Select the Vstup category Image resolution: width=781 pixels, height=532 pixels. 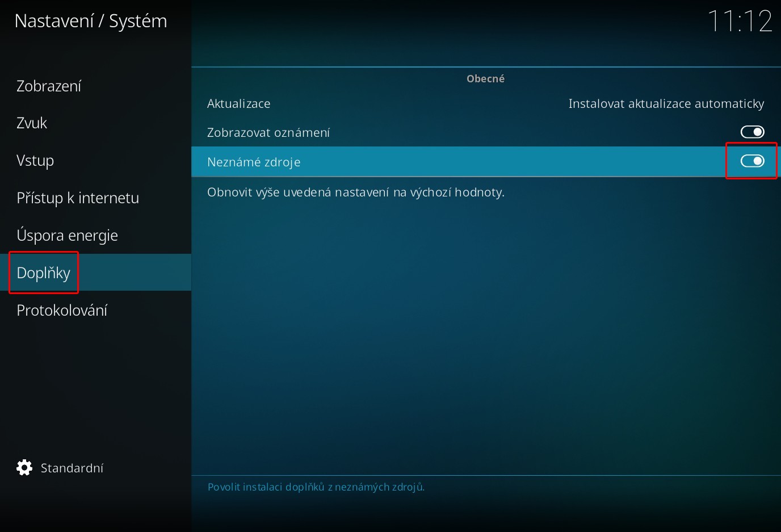35,161
